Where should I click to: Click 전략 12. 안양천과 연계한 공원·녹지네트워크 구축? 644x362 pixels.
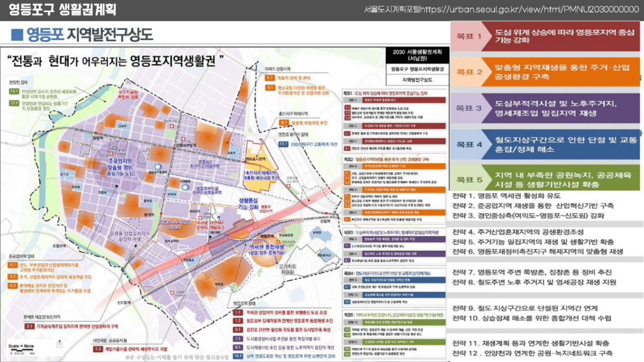[x=533, y=353]
